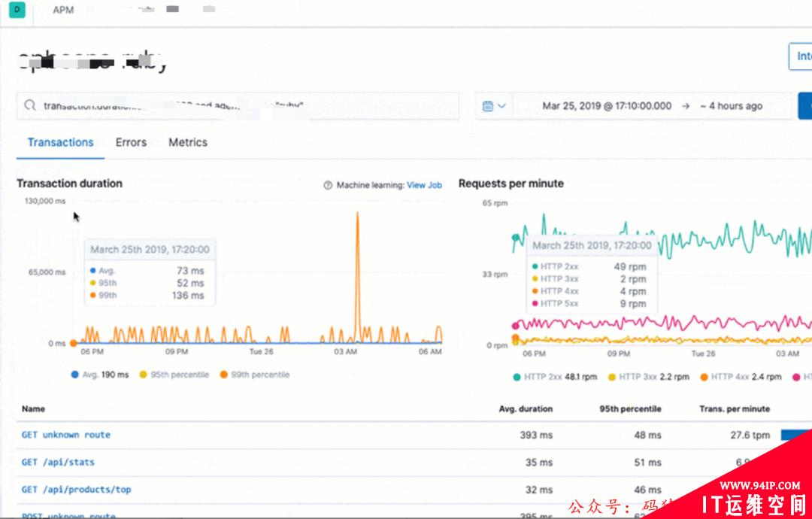
Task: Open the GET /api/products/top transaction
Action: [76, 490]
